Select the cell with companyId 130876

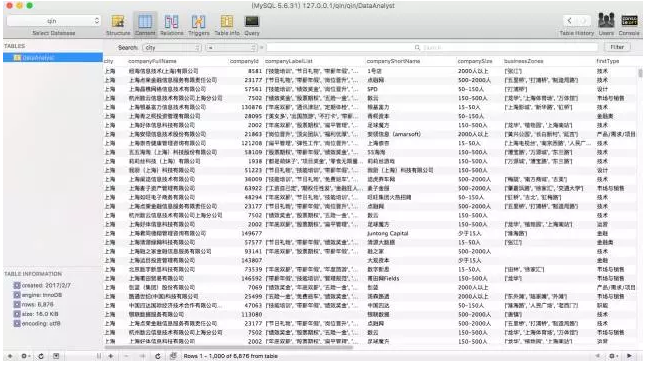point(246,107)
